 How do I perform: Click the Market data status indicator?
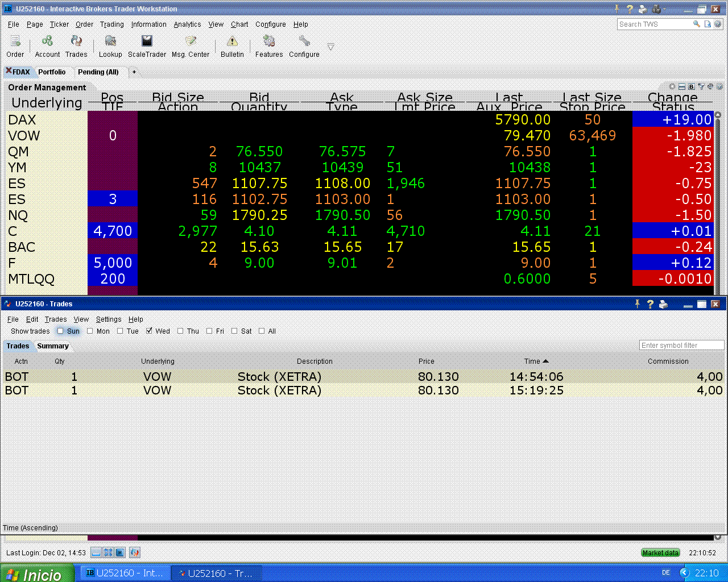coord(660,552)
